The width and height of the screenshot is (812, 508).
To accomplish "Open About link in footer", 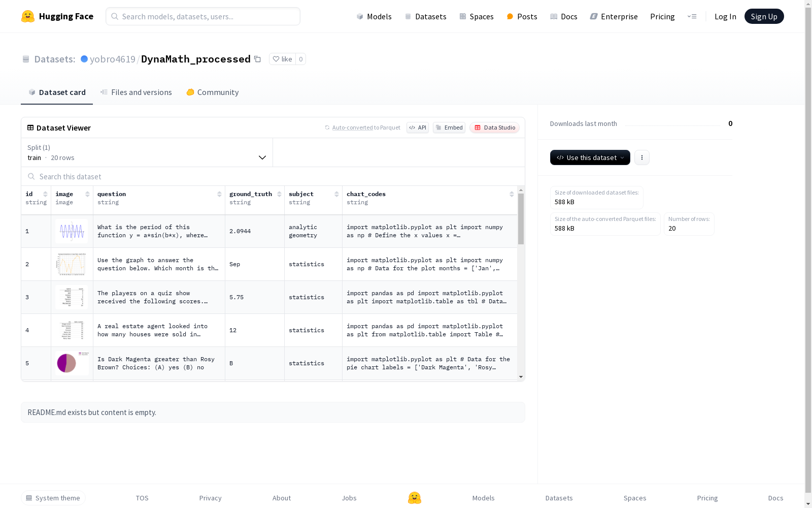I will [282, 498].
